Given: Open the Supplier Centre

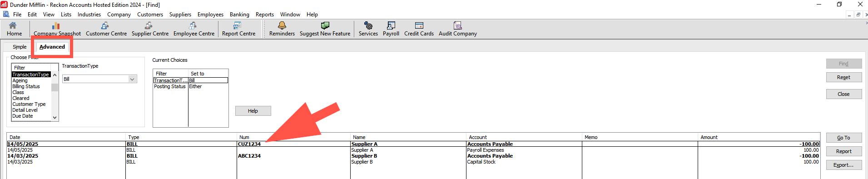Looking at the screenshot, I should [x=150, y=29].
